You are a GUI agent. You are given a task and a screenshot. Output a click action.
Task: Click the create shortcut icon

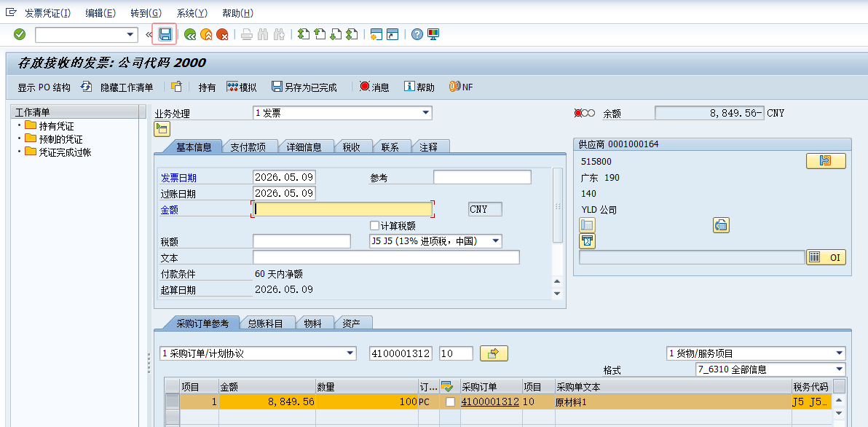392,34
